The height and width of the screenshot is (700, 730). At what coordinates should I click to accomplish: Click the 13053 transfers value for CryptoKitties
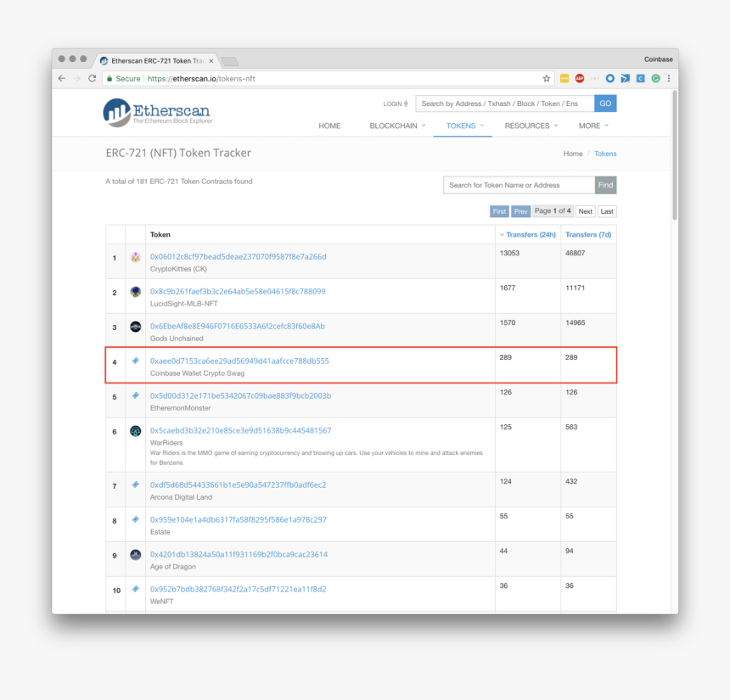coord(509,253)
